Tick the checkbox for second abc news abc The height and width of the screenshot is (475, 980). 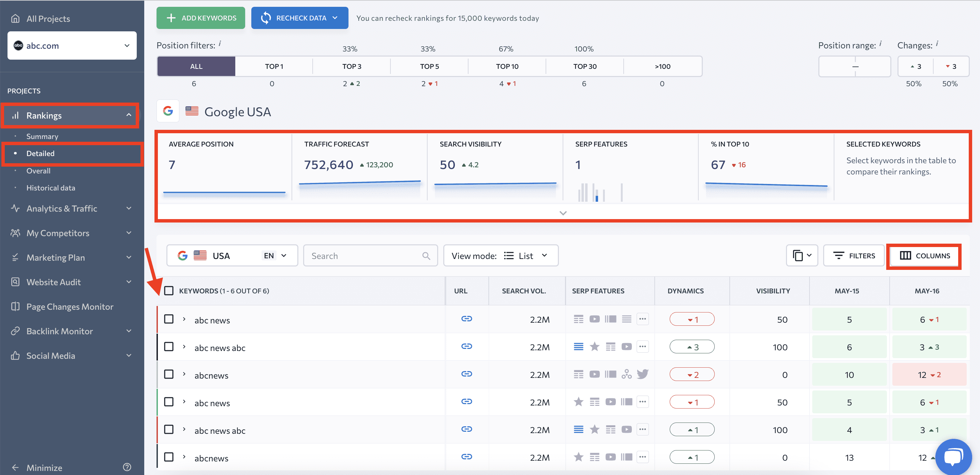[x=168, y=429]
